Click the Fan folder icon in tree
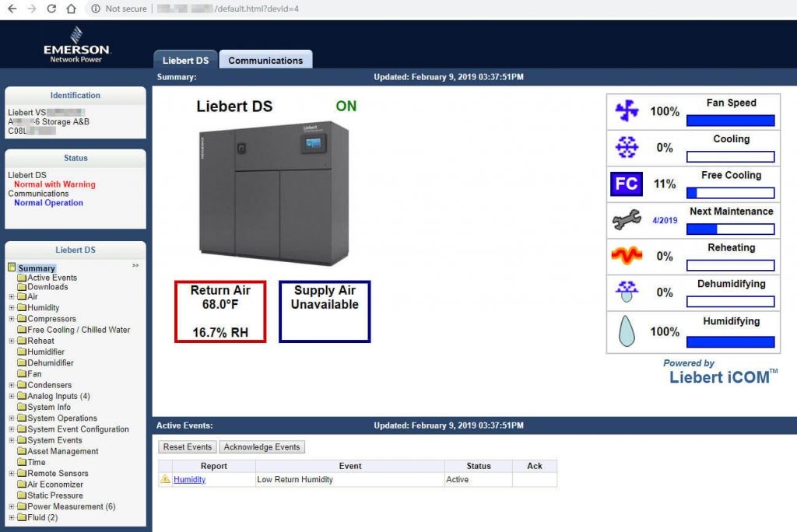 21,373
